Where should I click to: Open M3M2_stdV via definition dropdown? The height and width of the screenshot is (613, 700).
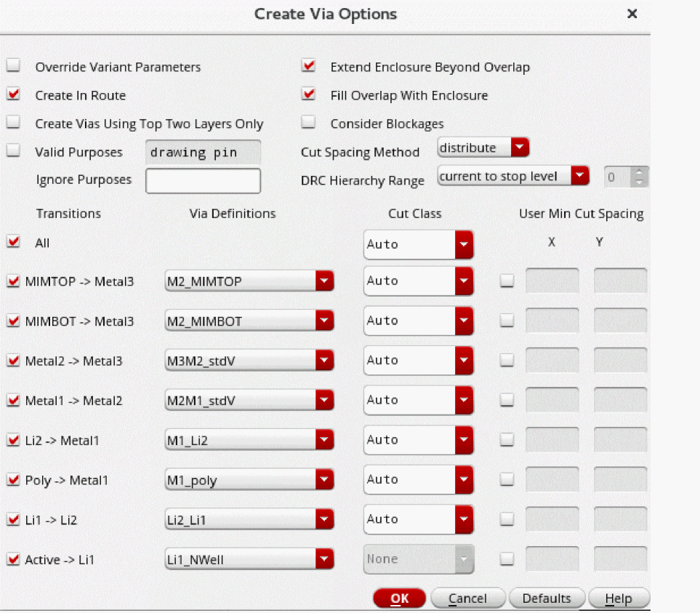point(249,360)
